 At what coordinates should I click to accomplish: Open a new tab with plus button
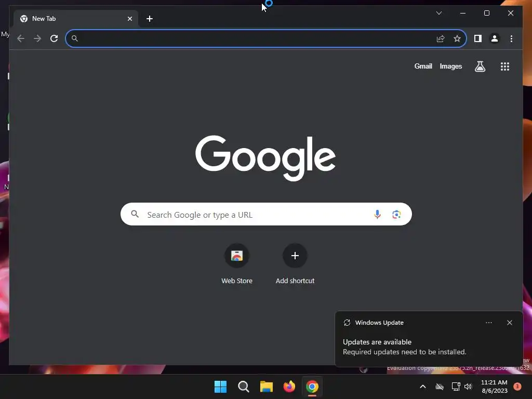click(x=150, y=19)
